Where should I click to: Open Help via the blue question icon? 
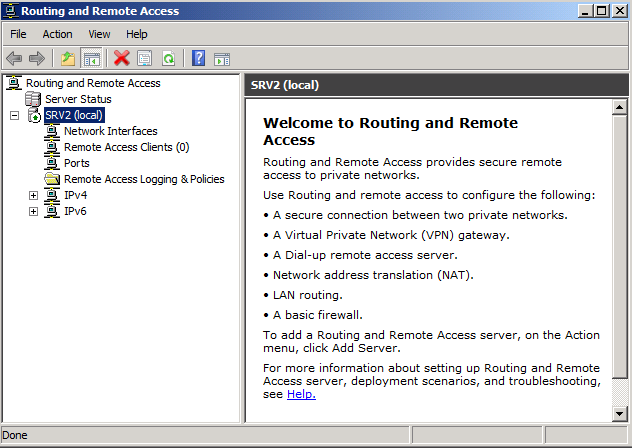[x=198, y=59]
